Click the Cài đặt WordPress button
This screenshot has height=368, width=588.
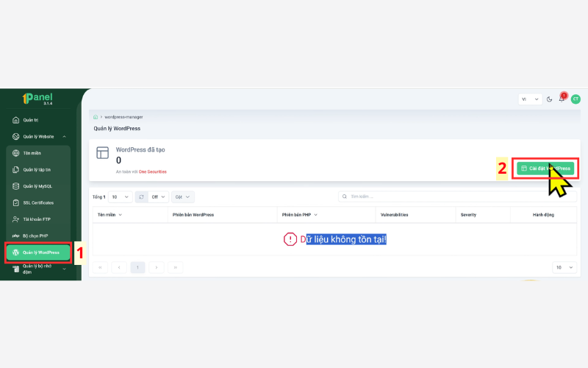coord(545,169)
